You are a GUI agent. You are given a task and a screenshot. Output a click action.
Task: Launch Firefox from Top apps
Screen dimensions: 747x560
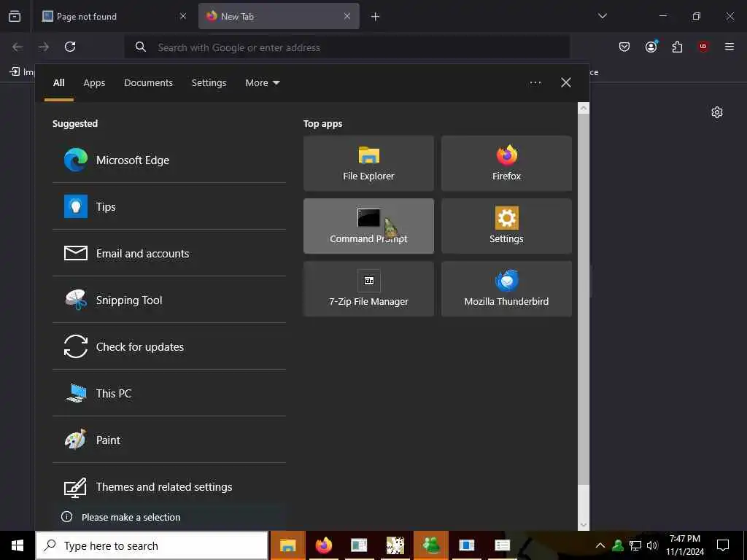(x=506, y=163)
